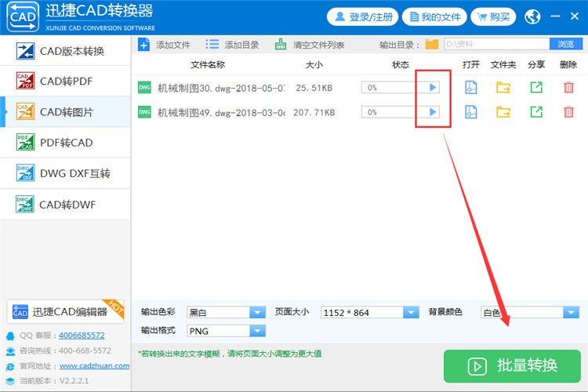The height and width of the screenshot is (392, 588).
Task: Delete 机械制图30.dwg using trash icon
Action: pos(568,87)
